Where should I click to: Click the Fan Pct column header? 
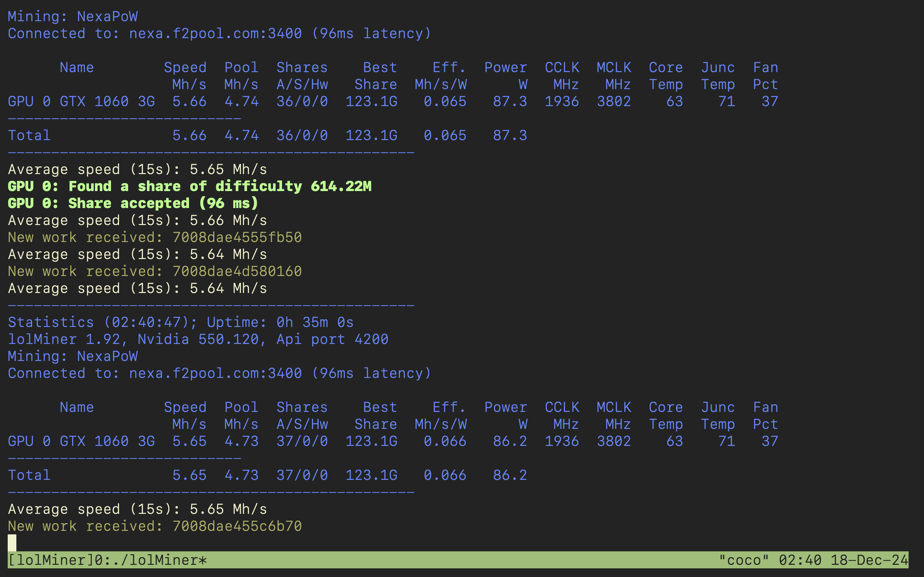point(766,76)
